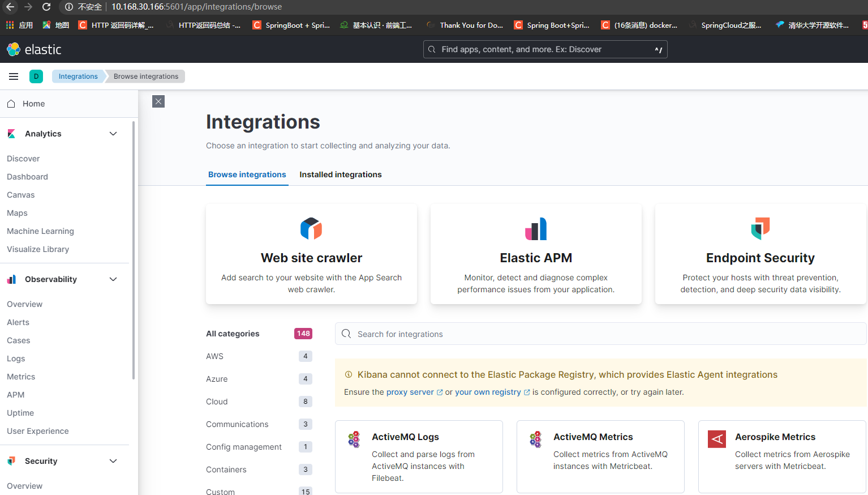Collapse the Security section chevron
This screenshot has width=868, height=495.
pyautogui.click(x=113, y=461)
